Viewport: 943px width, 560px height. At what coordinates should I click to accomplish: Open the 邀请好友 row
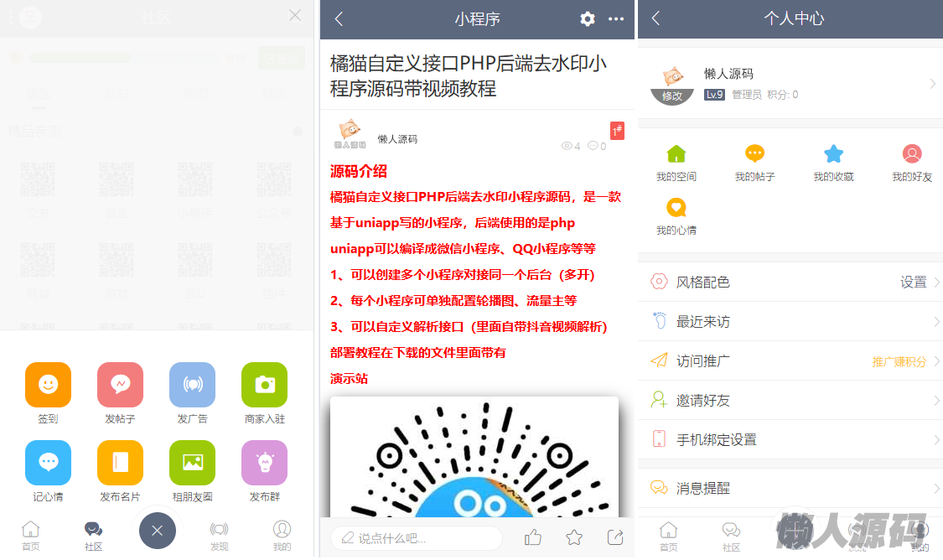pos(790,401)
